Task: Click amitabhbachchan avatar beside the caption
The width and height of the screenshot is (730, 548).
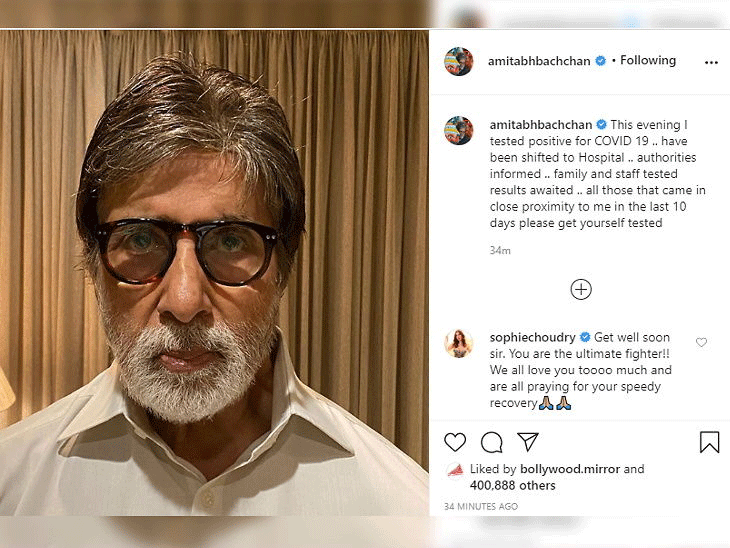Action: 459,130
